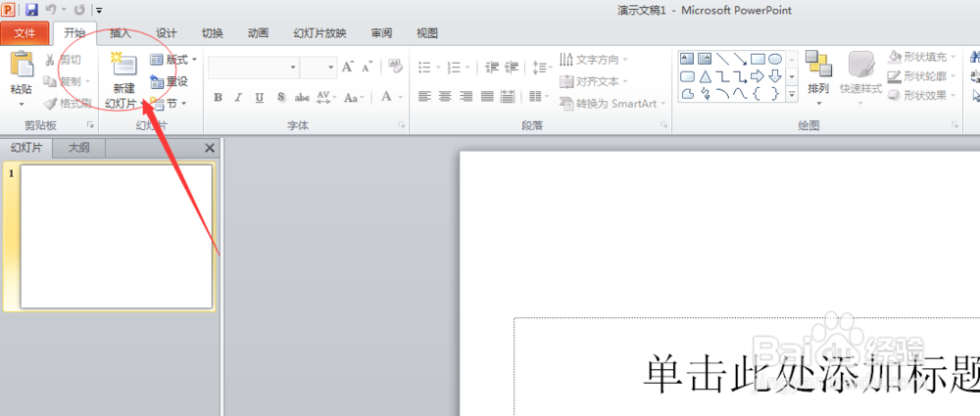
Task: Click the Paste (粘贴) clipboard icon
Action: 22,65
